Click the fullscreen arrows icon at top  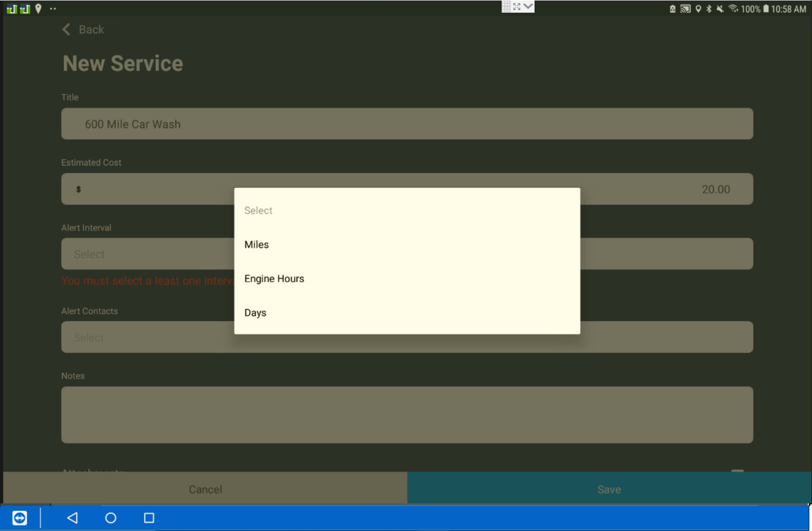(517, 7)
